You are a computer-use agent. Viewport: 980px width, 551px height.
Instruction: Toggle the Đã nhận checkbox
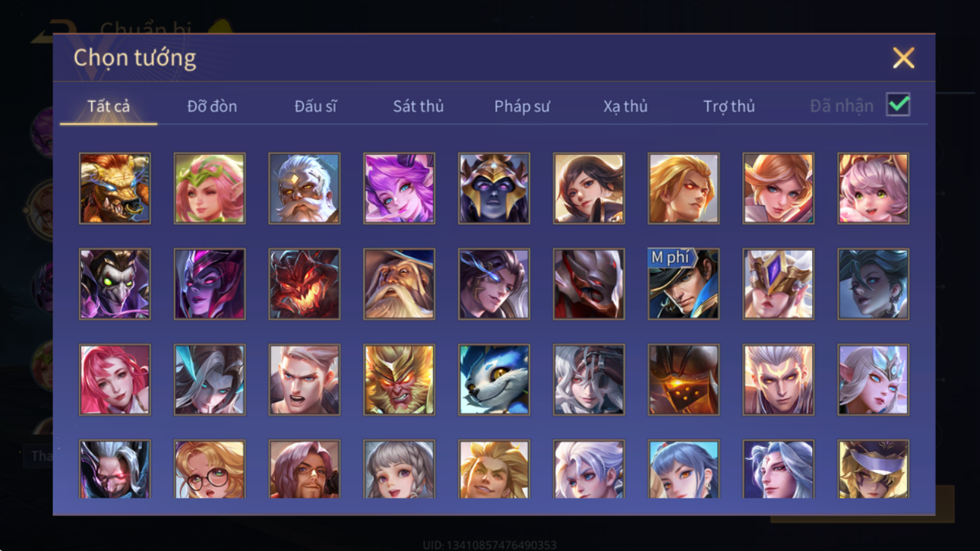[x=899, y=105]
